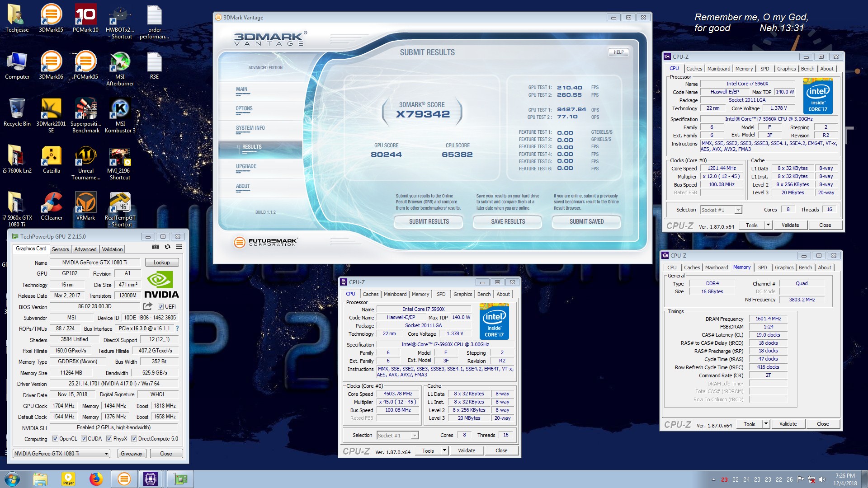Open RealTempGT shortcut icon
The height and width of the screenshot is (488, 868).
(120, 209)
